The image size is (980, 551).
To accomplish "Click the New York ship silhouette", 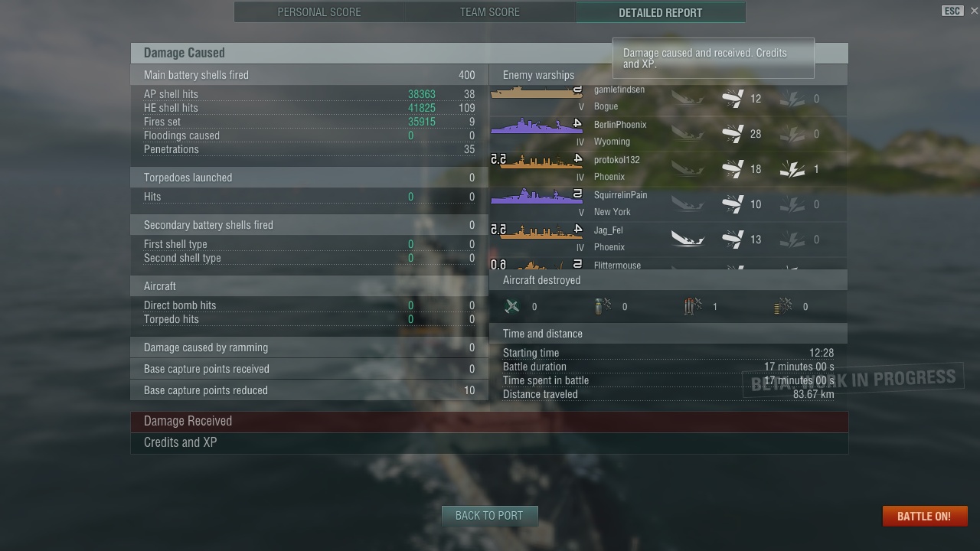I will pos(536,197).
